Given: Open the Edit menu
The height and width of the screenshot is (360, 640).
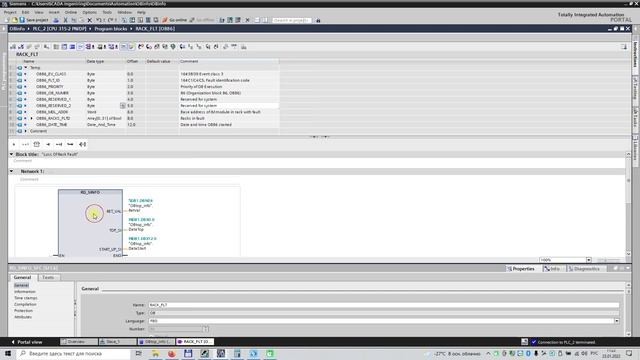Looking at the screenshot, I should click(25, 12).
